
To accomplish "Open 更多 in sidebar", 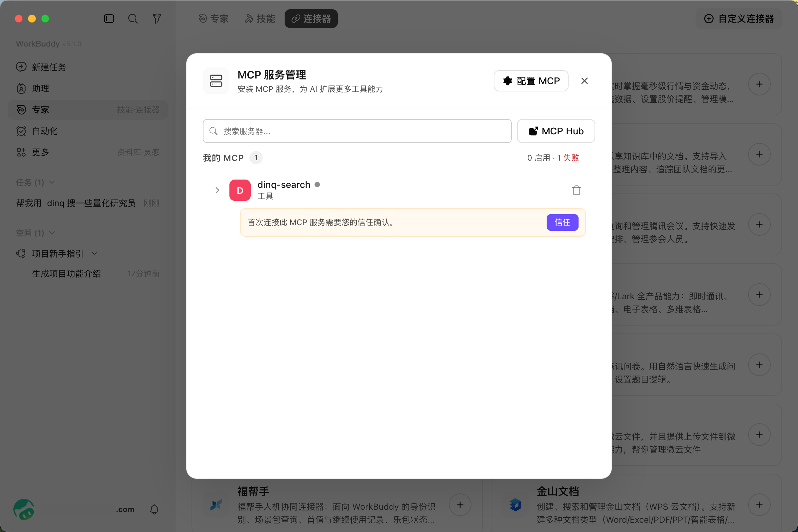I will pos(87,152).
